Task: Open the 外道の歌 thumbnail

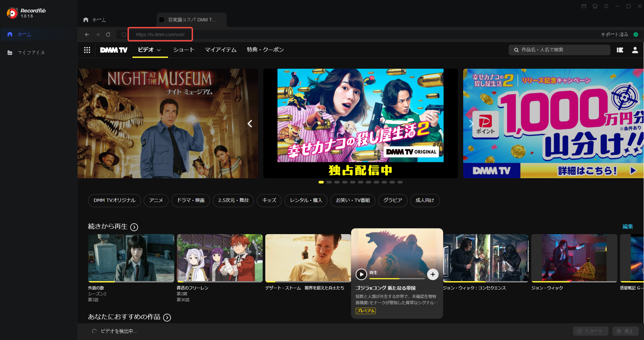Action: [131, 258]
